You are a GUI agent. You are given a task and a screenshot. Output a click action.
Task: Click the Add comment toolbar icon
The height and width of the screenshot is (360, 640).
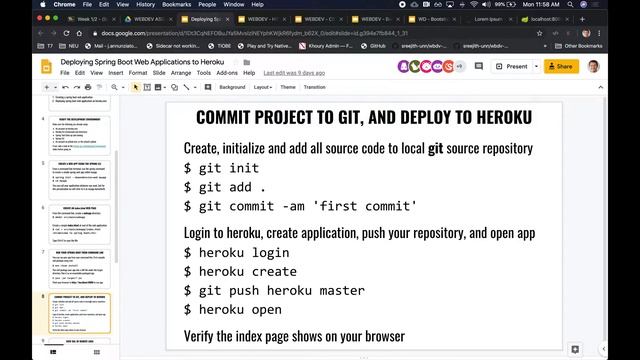coord(208,87)
